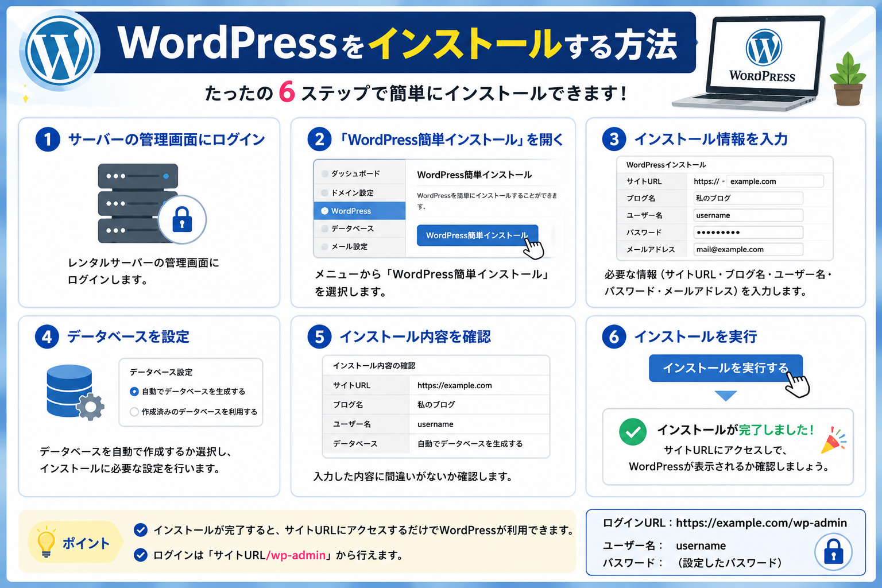
Task: Open ドメイン設定 in the side menu
Action: click(x=359, y=193)
